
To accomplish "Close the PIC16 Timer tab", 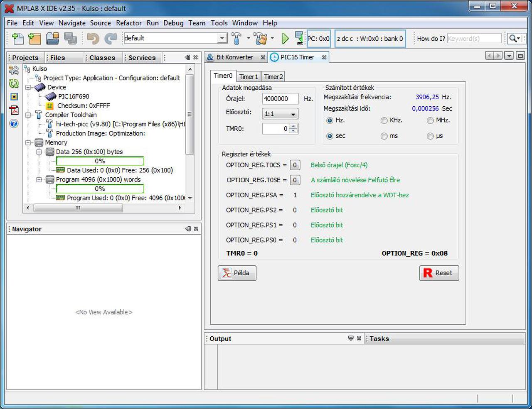I will 324,57.
